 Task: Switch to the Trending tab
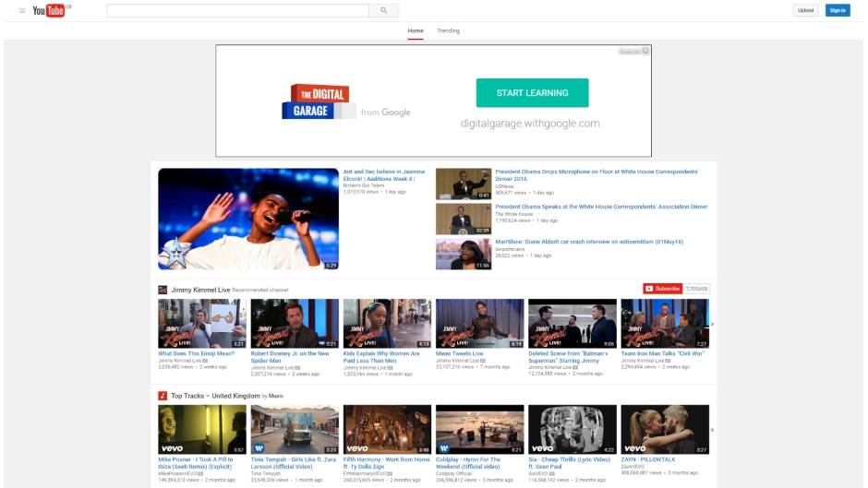[x=448, y=30]
